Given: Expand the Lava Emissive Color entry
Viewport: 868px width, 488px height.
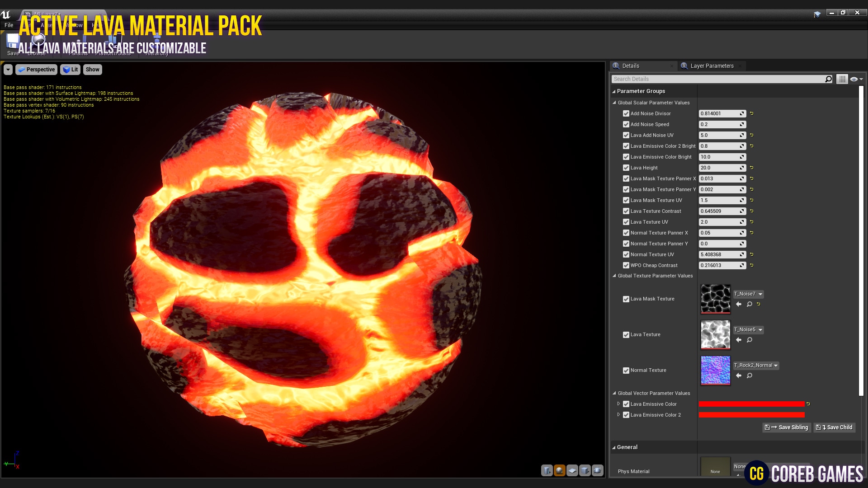Looking at the screenshot, I should [619, 404].
